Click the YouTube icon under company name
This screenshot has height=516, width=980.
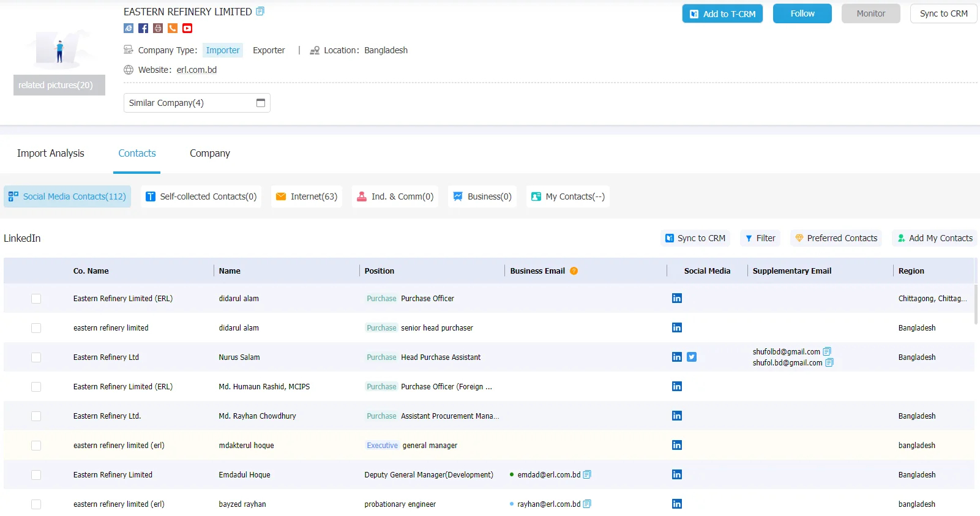(x=187, y=28)
